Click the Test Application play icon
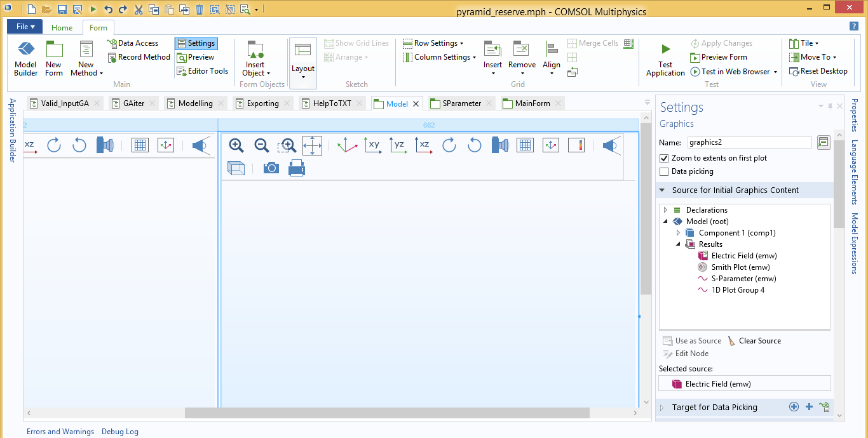 point(665,50)
